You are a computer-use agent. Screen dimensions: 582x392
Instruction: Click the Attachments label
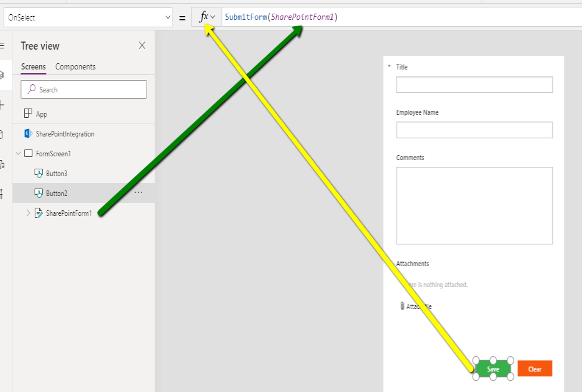click(413, 264)
